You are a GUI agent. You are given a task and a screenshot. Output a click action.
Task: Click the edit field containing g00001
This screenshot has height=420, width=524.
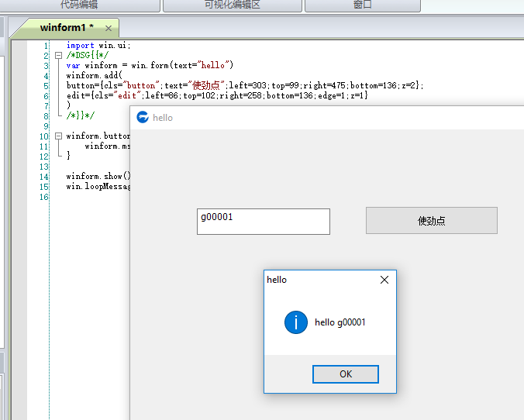pos(263,221)
